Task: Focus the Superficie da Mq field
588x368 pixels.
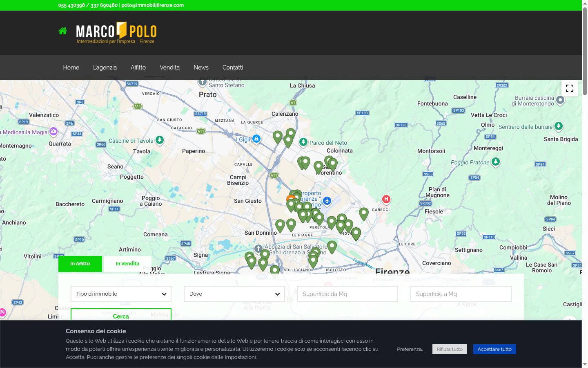Action: 347,294
